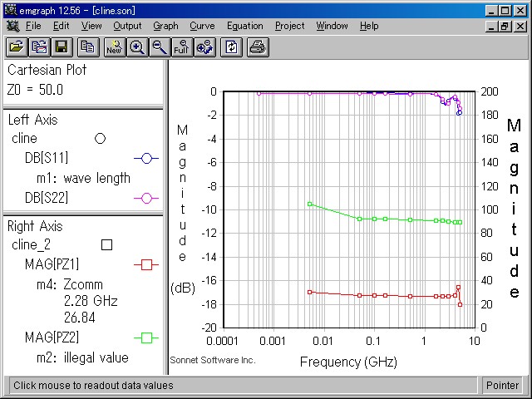Image resolution: width=532 pixels, height=399 pixels.
Task: Click the 26.84 marker readout value
Action: click(80, 318)
